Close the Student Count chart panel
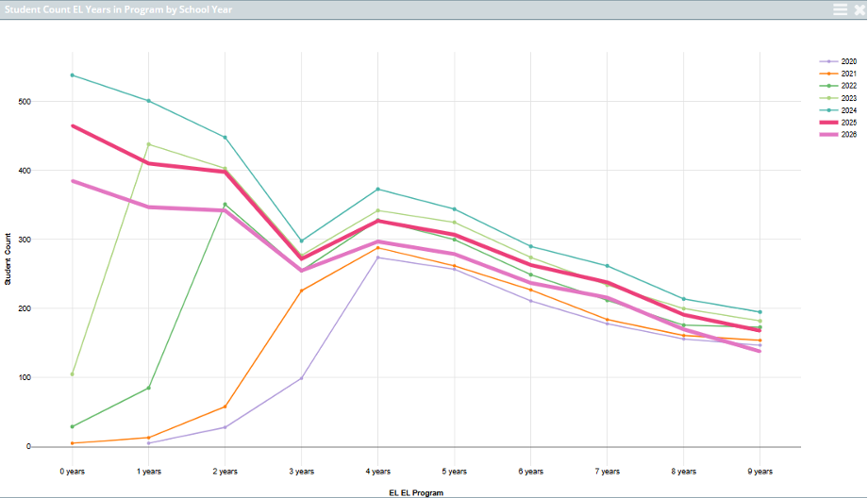 pos(858,8)
